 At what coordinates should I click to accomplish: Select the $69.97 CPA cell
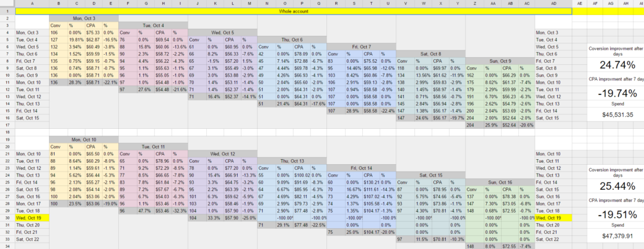[x=440, y=68]
